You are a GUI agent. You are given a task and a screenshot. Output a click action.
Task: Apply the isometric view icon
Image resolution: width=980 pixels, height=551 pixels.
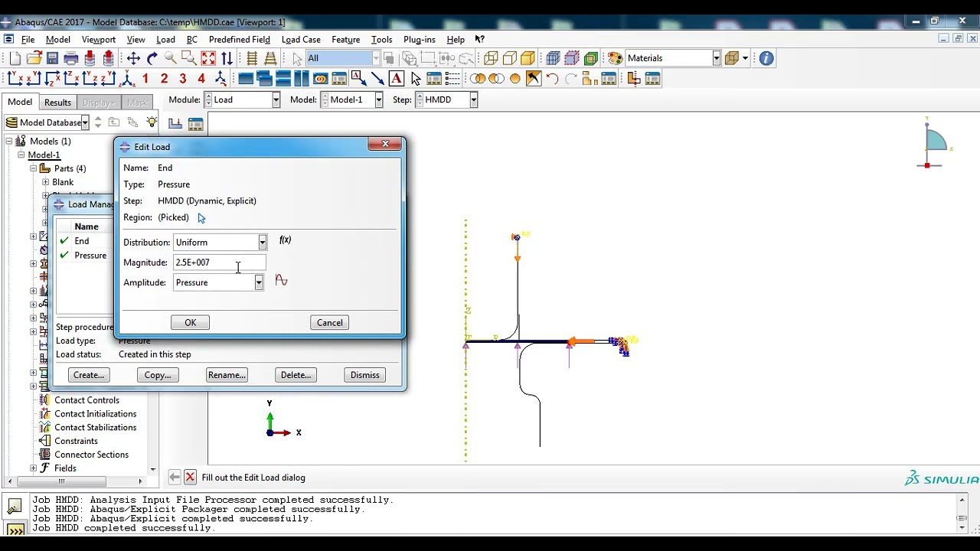point(220,79)
